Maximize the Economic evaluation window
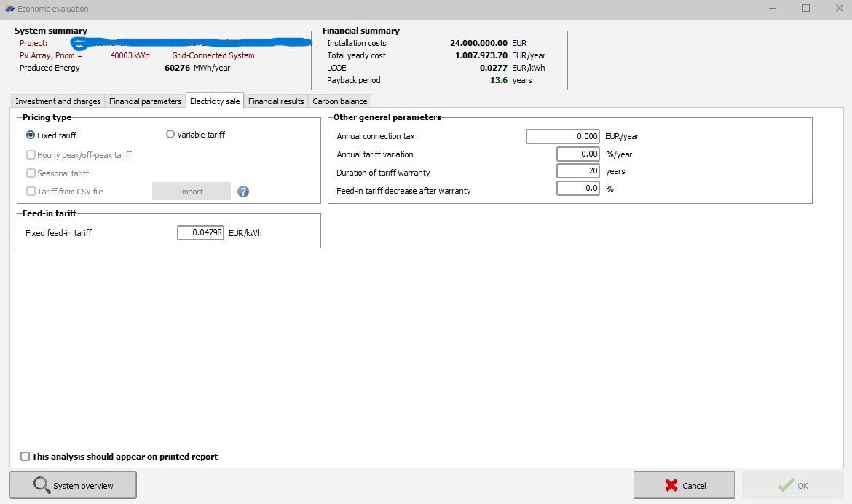The width and height of the screenshot is (852, 504). [806, 9]
